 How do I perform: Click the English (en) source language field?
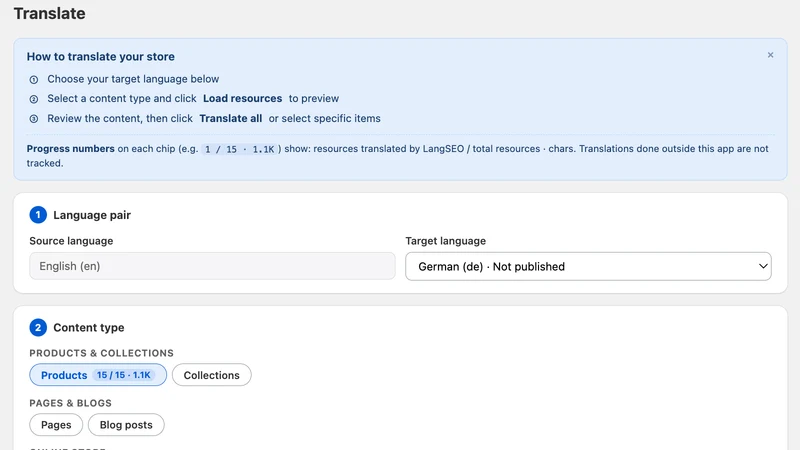point(212,266)
